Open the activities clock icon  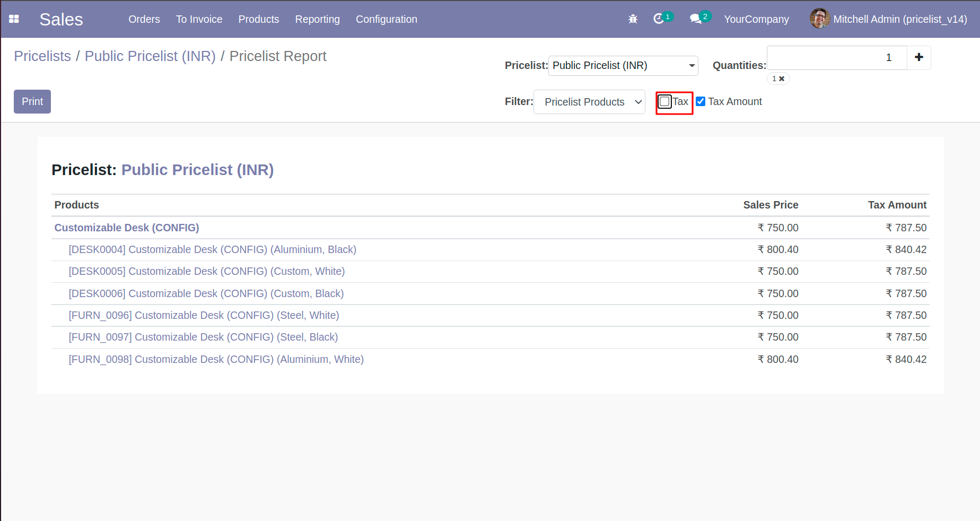pos(659,19)
